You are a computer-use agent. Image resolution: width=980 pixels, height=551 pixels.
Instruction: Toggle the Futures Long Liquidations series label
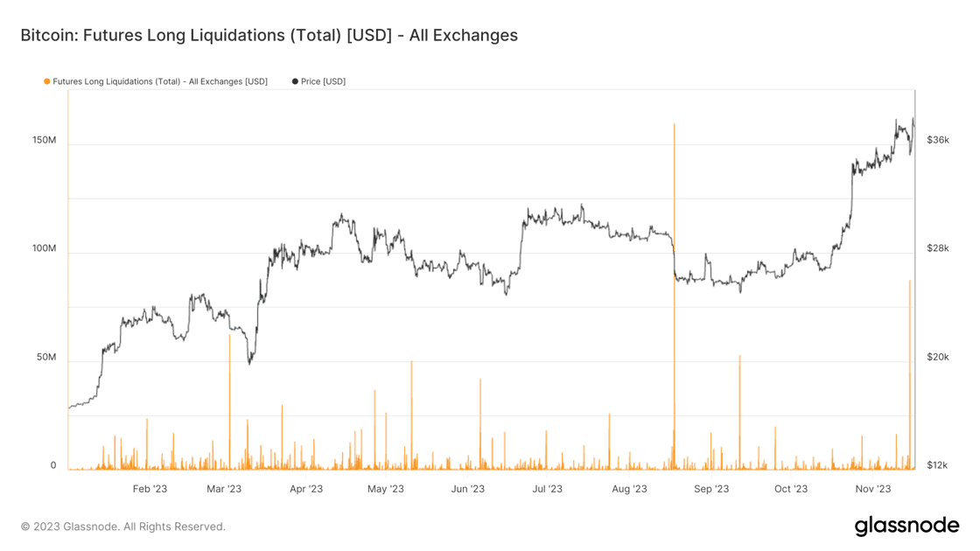coord(160,81)
